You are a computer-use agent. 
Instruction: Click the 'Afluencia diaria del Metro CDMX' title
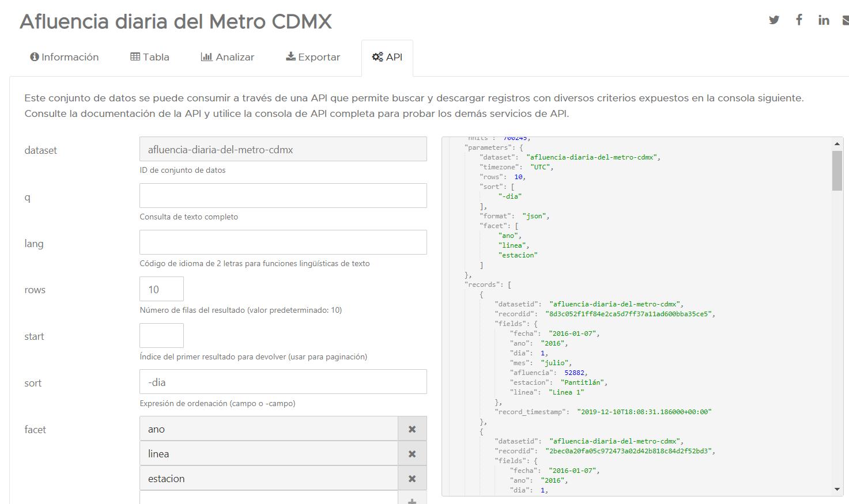click(176, 21)
